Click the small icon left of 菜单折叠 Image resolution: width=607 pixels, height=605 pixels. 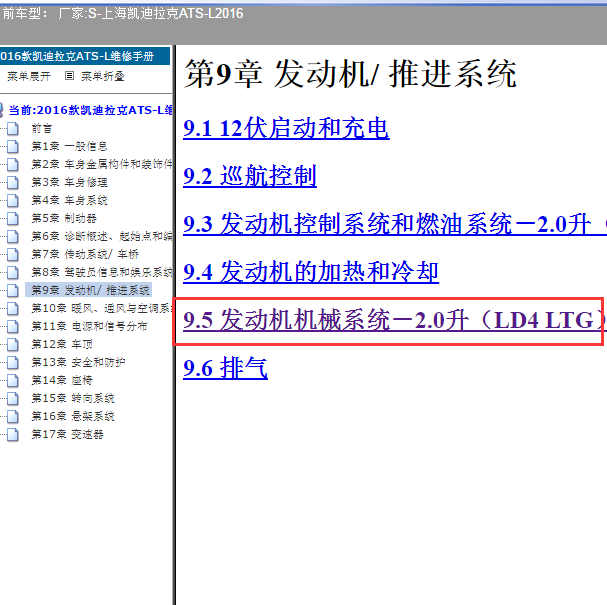click(69, 75)
